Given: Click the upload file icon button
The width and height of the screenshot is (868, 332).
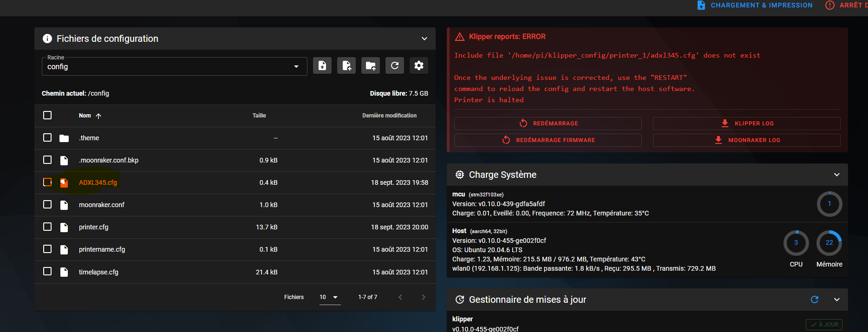Looking at the screenshot, I should click(x=322, y=66).
